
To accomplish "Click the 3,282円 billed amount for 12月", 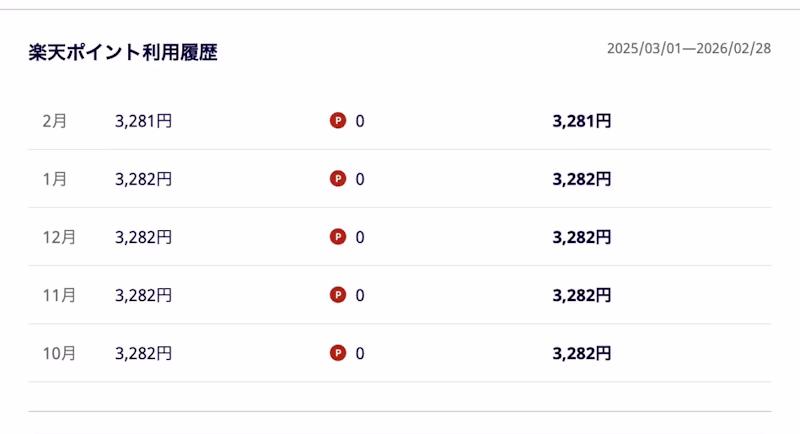I will 144,237.
